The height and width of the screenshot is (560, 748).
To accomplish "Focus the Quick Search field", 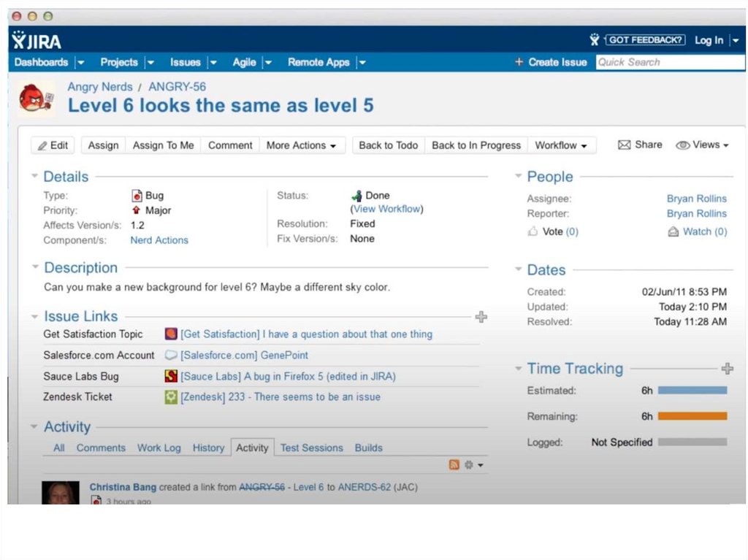I will click(671, 63).
